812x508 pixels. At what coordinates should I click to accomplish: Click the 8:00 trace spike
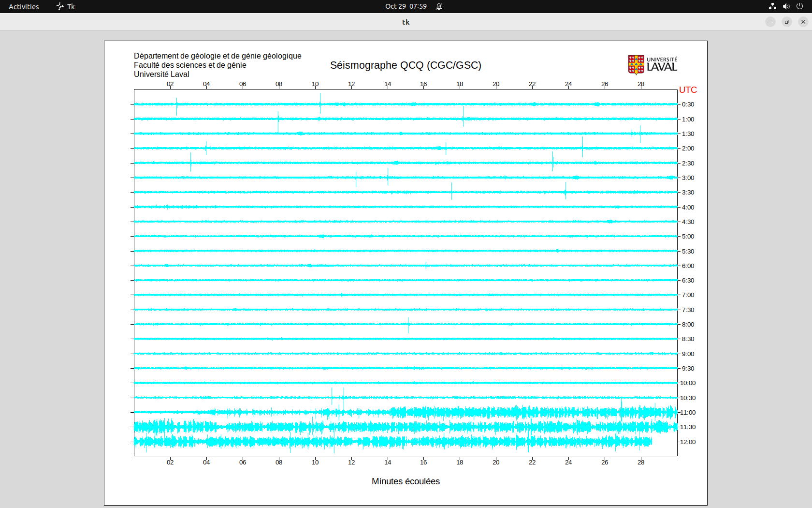coord(408,325)
